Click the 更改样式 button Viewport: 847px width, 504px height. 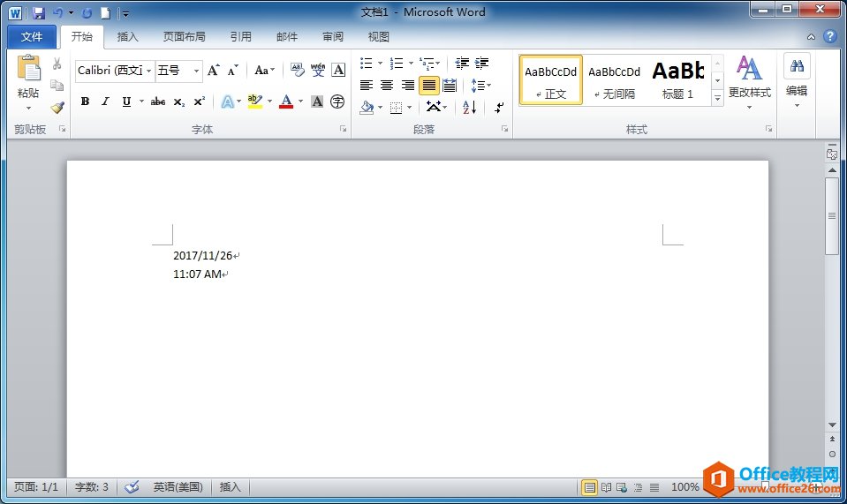[x=749, y=81]
